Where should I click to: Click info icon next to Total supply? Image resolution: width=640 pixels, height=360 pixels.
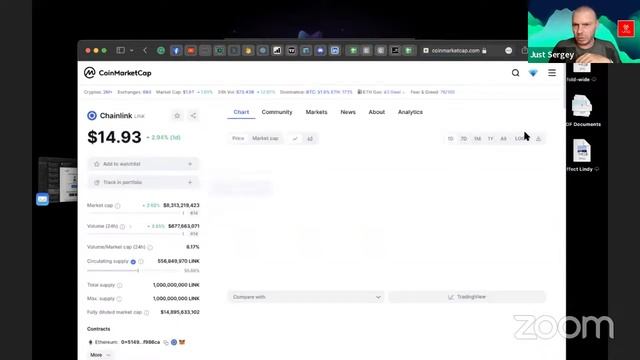point(120,285)
